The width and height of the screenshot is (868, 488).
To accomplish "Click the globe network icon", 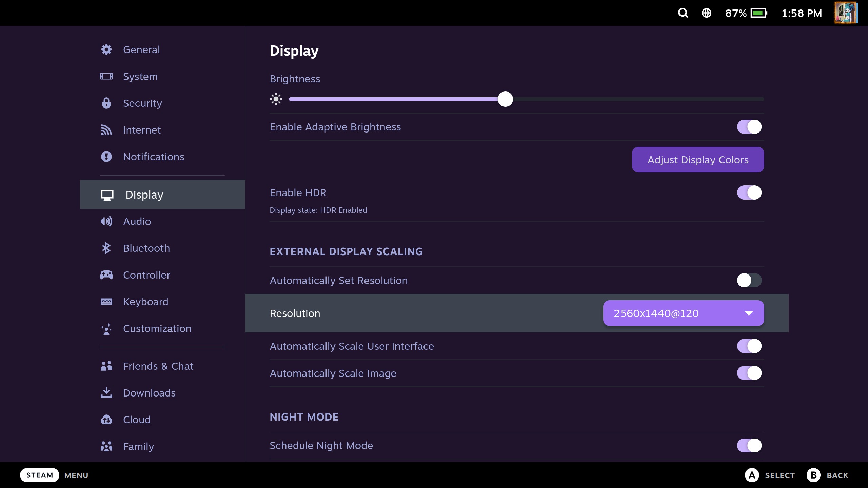I will [x=707, y=13].
